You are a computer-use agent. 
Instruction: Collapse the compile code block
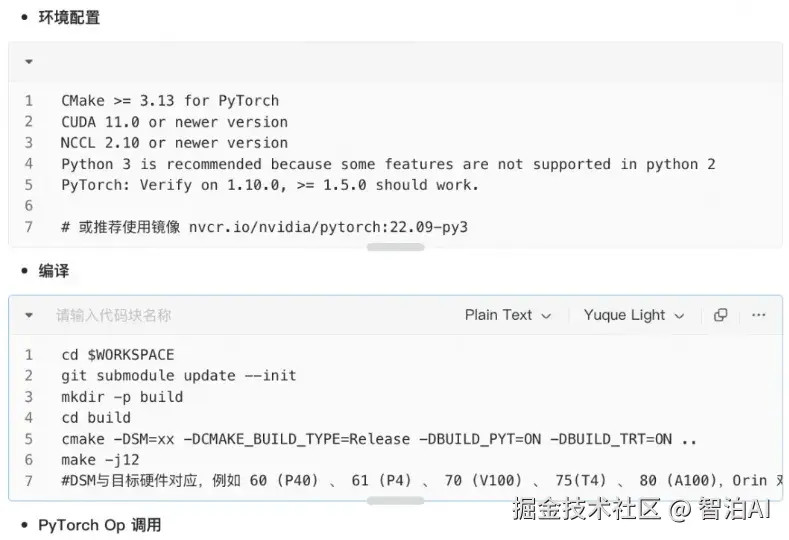point(29,316)
